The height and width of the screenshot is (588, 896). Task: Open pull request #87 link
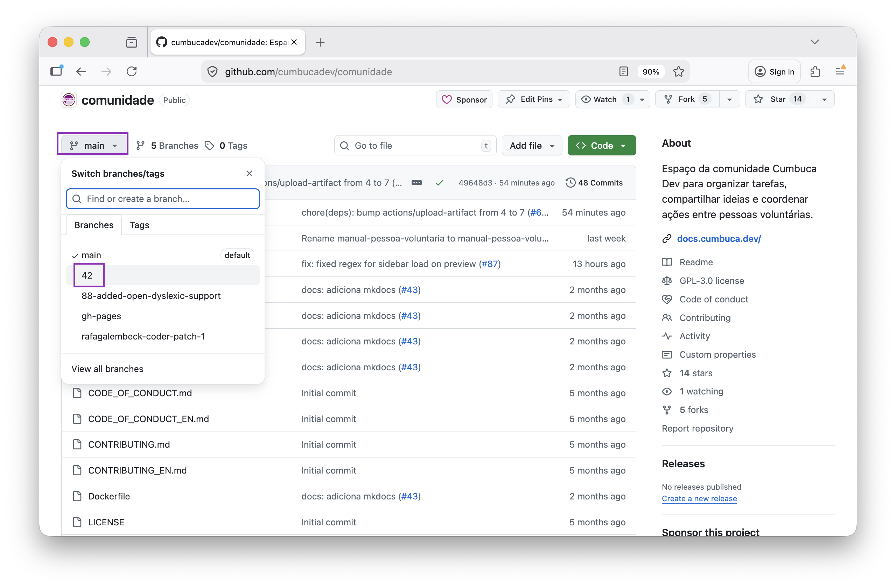coord(490,264)
